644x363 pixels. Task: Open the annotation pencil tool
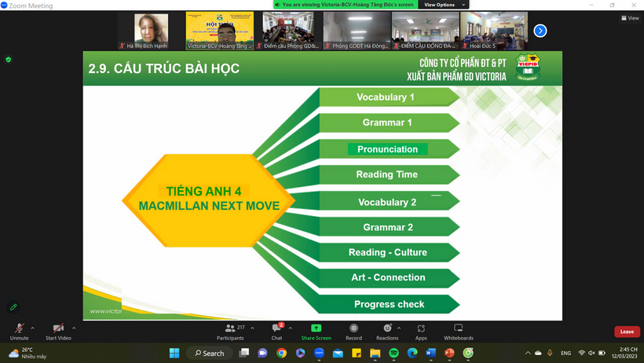coord(13,307)
